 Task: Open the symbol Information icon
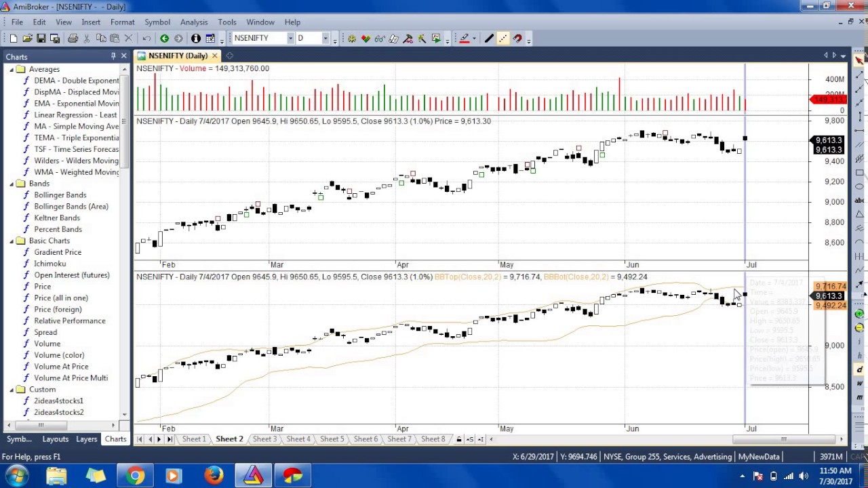click(x=196, y=39)
